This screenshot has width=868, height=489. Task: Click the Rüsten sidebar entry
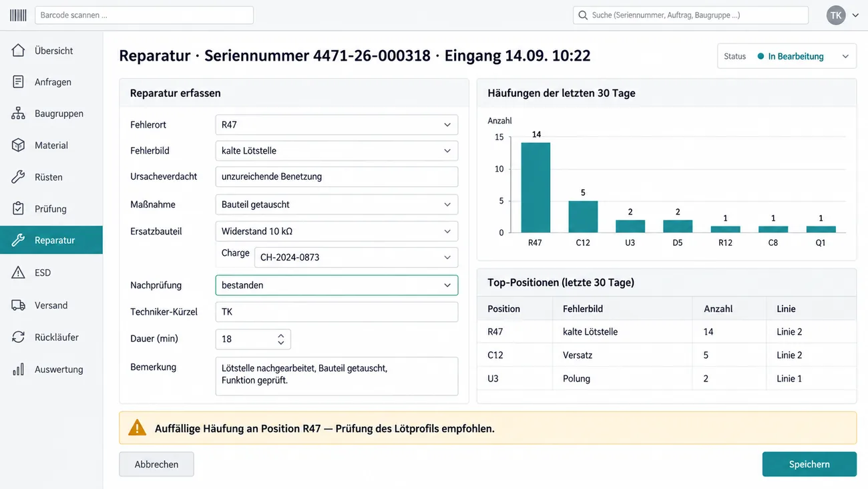click(51, 177)
